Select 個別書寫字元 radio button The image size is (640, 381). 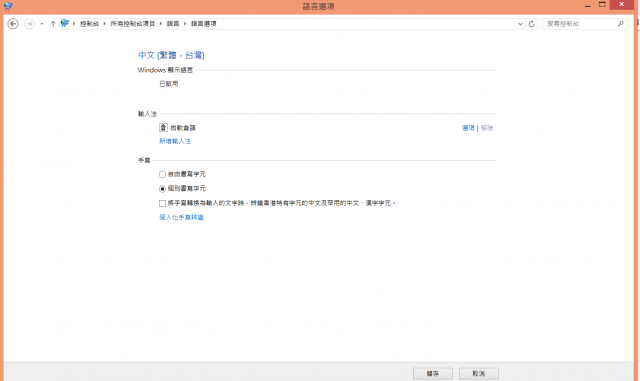point(162,189)
